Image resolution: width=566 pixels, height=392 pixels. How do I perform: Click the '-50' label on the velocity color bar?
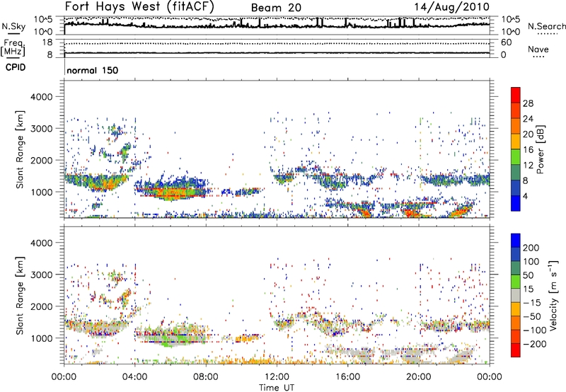tap(532, 316)
